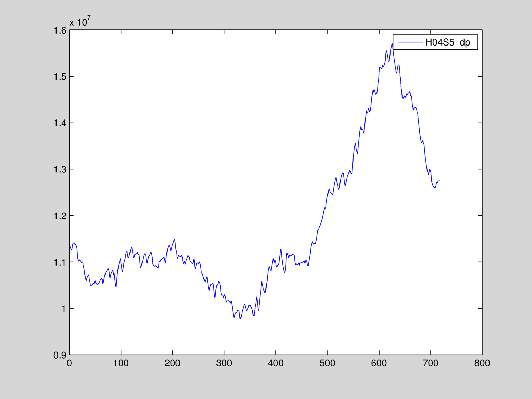Screen dimensions: 532x399
Task: Click the x-axis tick label 100
Action: click(x=121, y=363)
